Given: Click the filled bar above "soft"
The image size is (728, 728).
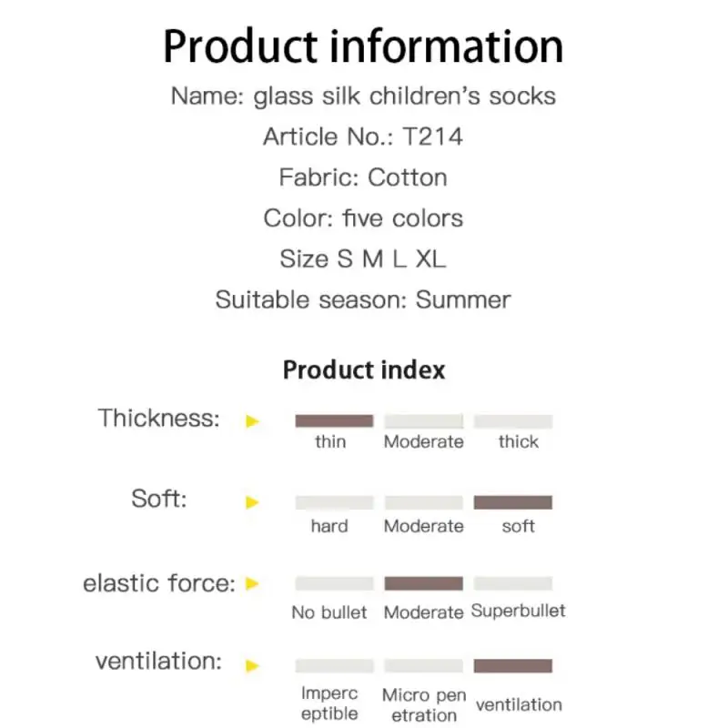Looking at the screenshot, I should (513, 502).
